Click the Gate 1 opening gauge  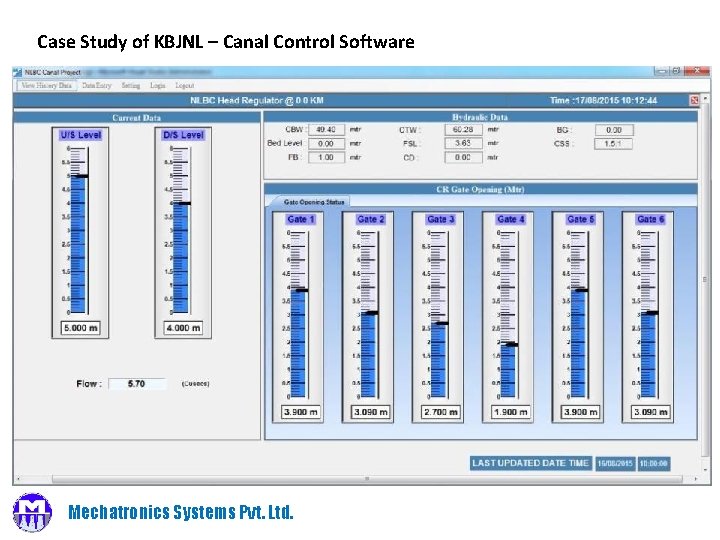pyautogui.click(x=298, y=315)
